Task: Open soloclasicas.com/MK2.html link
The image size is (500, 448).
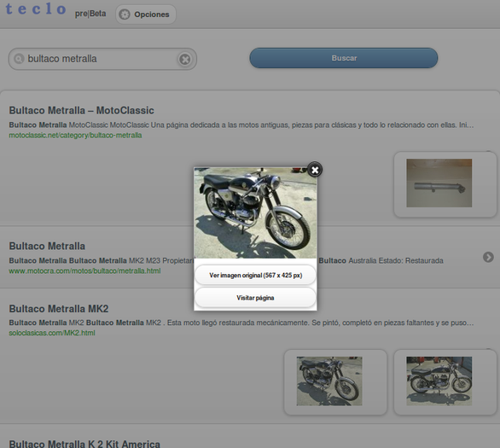Action: [x=52, y=333]
